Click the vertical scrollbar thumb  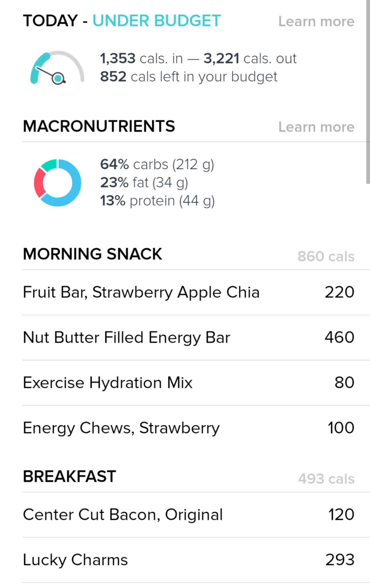coord(368,92)
